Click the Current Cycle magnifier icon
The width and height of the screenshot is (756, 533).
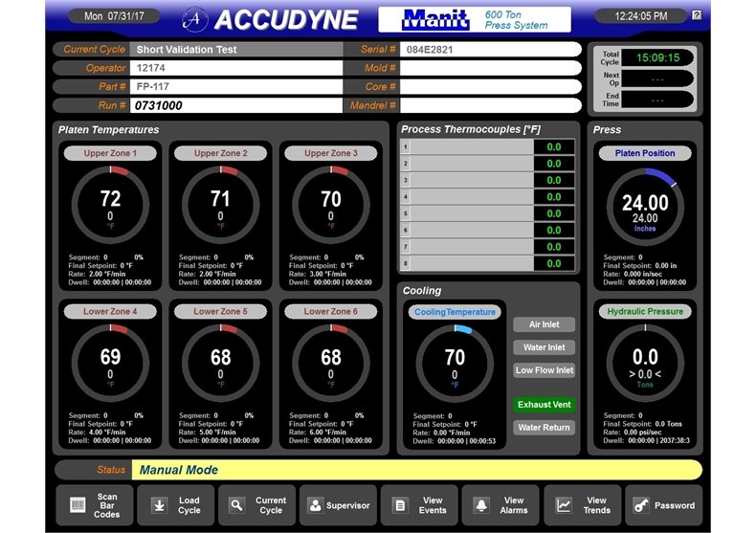click(237, 504)
